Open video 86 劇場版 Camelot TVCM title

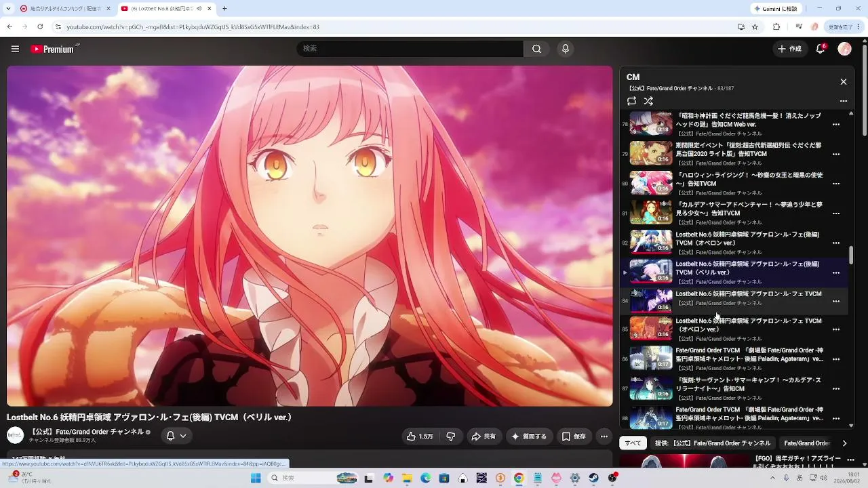(749, 354)
